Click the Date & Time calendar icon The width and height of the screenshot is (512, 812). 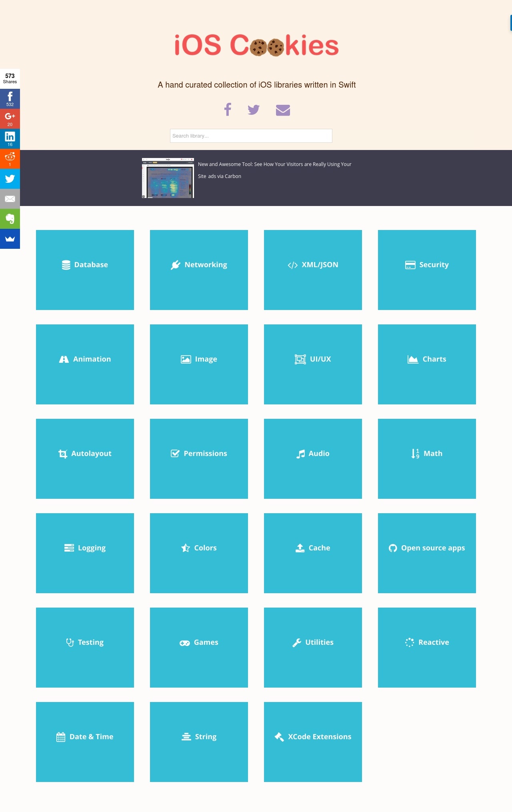[61, 737]
